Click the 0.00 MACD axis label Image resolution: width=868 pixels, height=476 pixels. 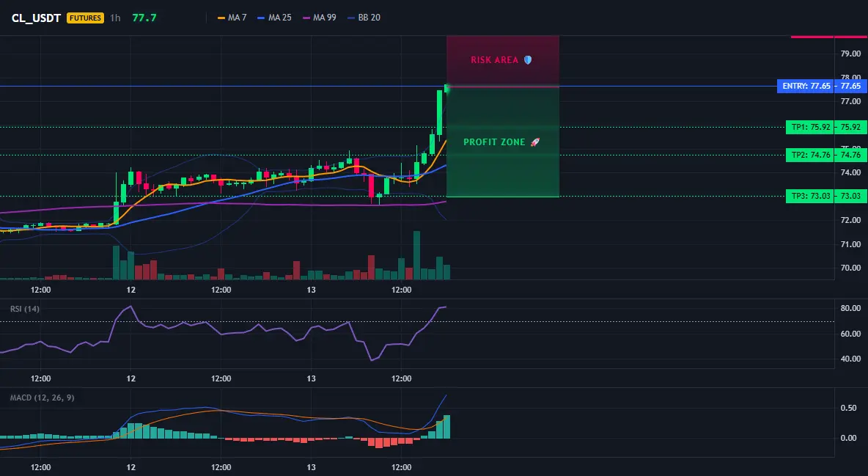coord(849,439)
